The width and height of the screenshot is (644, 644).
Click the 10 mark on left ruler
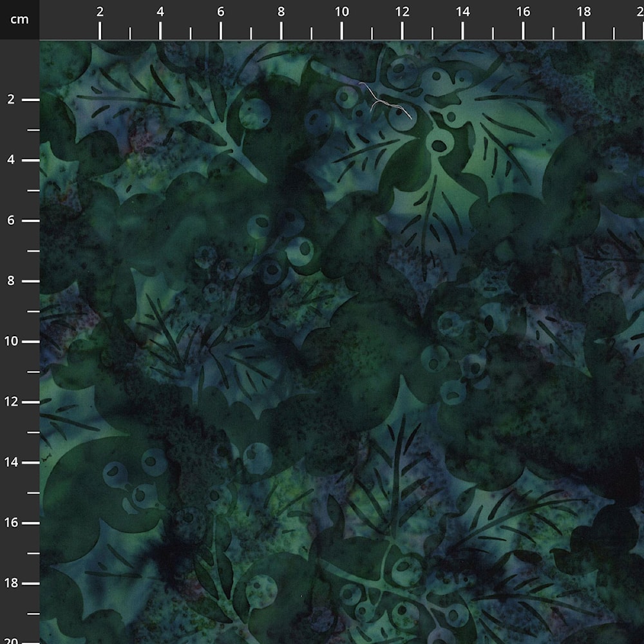(12, 341)
